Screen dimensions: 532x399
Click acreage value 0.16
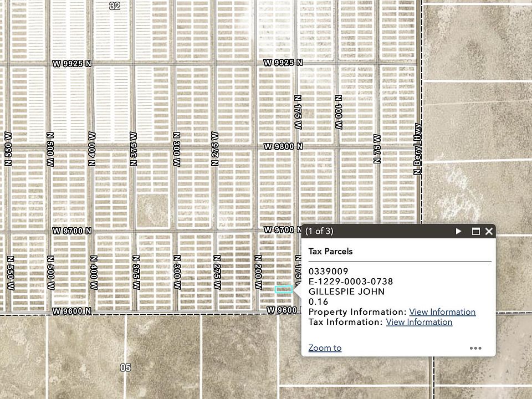318,302
